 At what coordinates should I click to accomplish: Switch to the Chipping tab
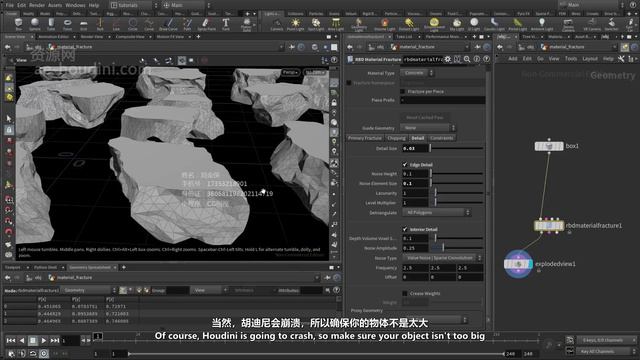coord(396,138)
